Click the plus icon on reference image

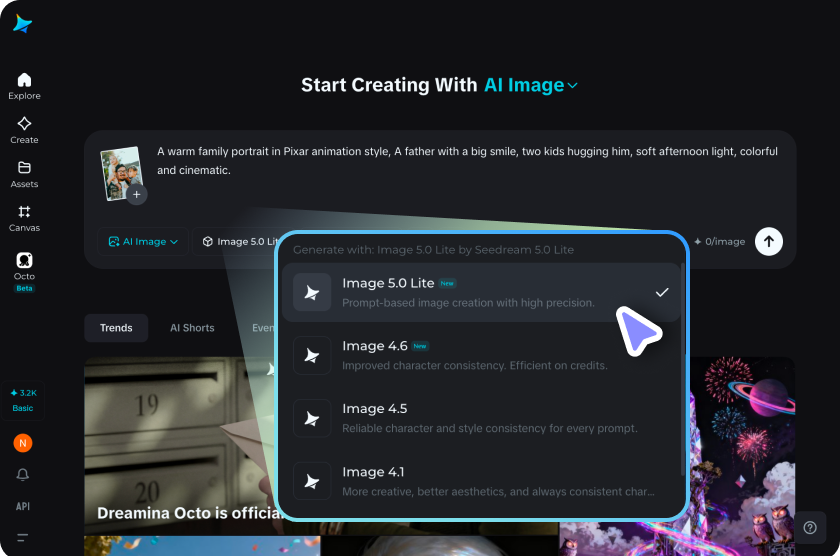click(x=137, y=195)
